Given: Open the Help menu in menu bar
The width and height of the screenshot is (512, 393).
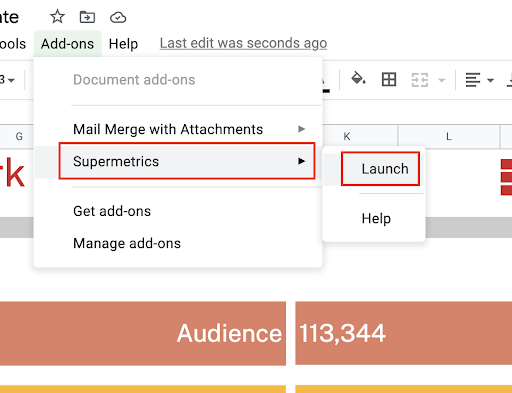Looking at the screenshot, I should tap(123, 44).
